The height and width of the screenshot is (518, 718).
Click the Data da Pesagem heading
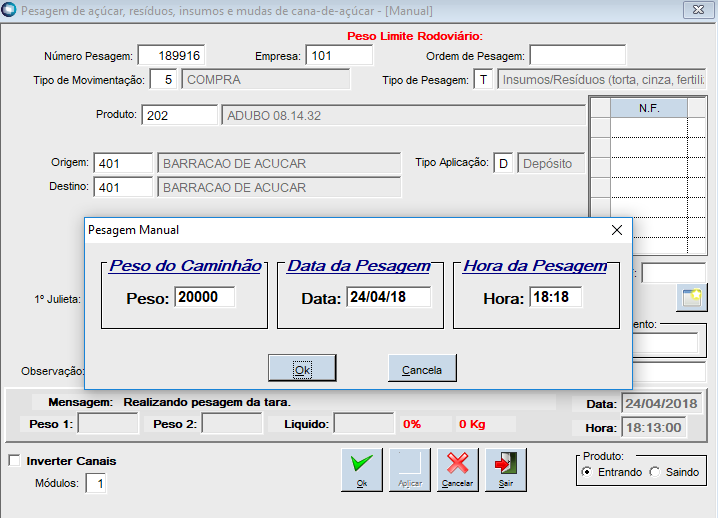point(359,266)
